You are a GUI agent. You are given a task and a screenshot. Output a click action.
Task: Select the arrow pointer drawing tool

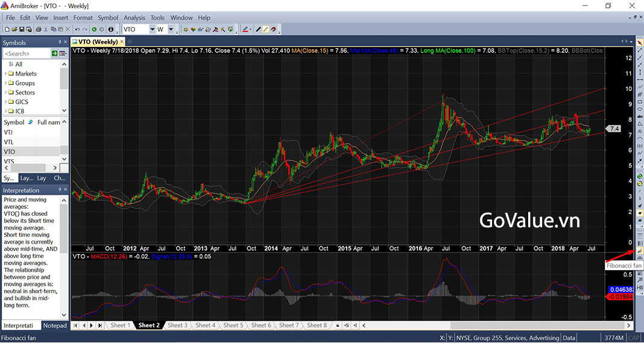(x=640, y=43)
